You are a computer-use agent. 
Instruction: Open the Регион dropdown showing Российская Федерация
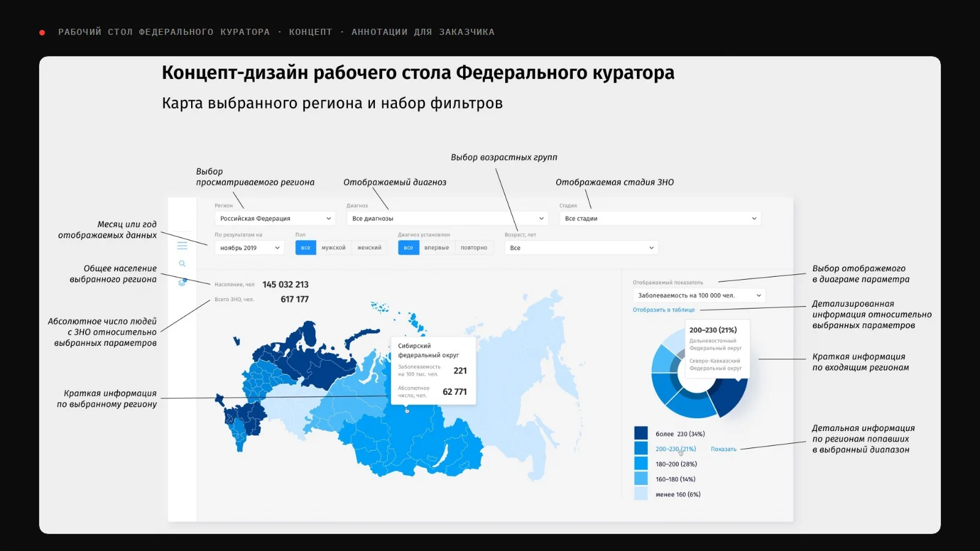coord(275,219)
